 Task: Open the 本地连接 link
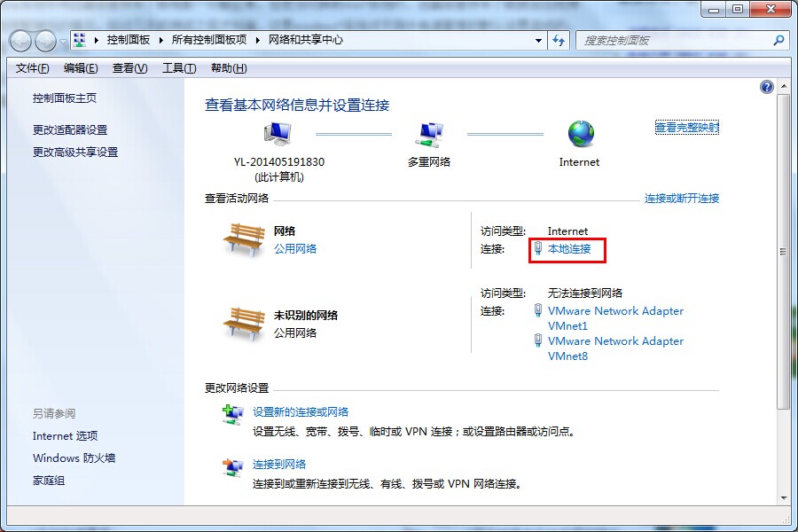click(x=569, y=249)
